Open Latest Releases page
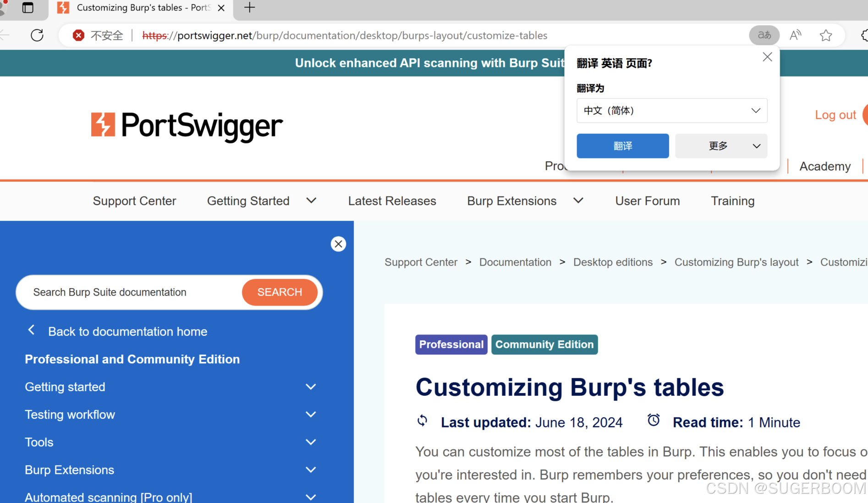Screen dimensions: 868x503 point(392,201)
